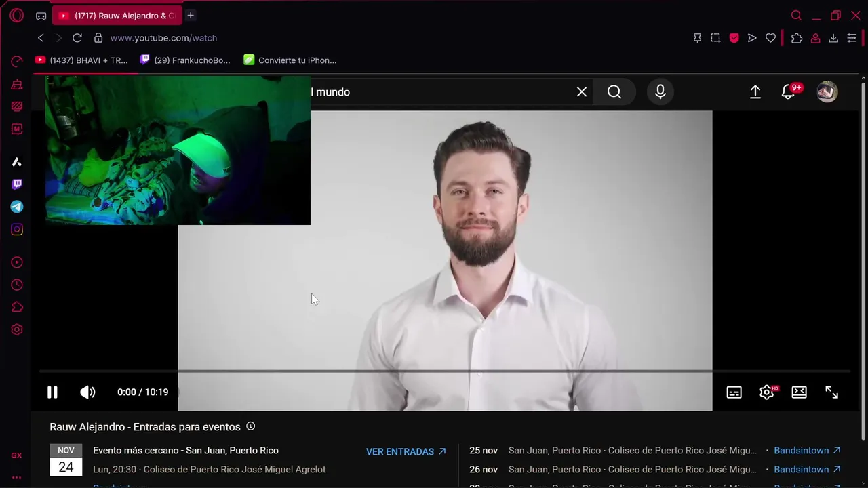Exit fullscreen with the arrows button

pyautogui.click(x=832, y=392)
